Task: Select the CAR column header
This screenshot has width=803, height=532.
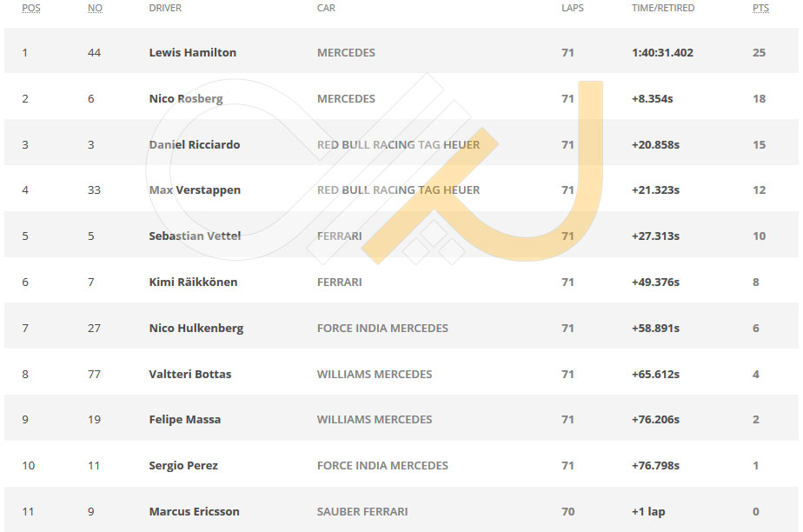Action: [326, 8]
